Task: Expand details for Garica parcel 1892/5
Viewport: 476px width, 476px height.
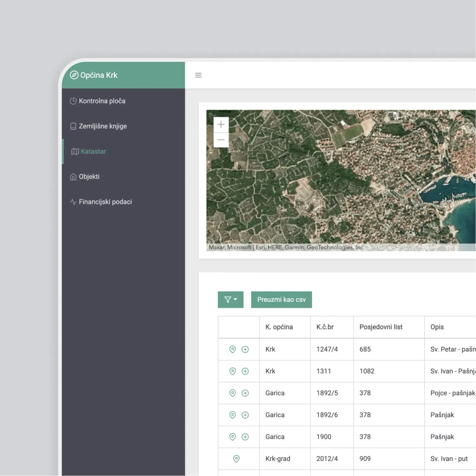Action: 245,393
